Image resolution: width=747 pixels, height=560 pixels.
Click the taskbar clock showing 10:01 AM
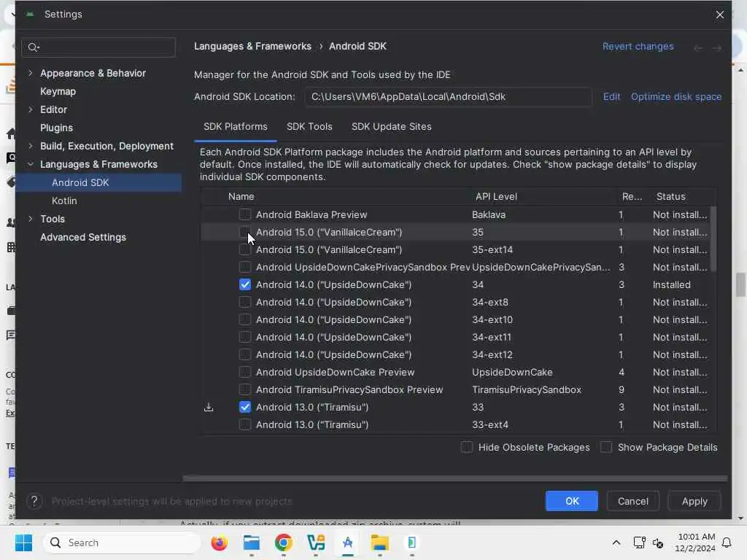[695, 542]
